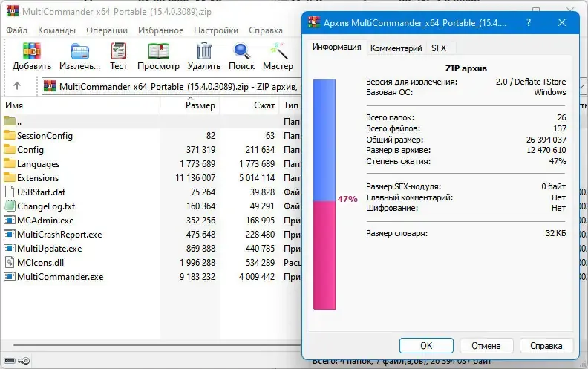Viewport: 588px width, 369px height.
Task: Click the drive icon in status bar
Action: point(10,361)
